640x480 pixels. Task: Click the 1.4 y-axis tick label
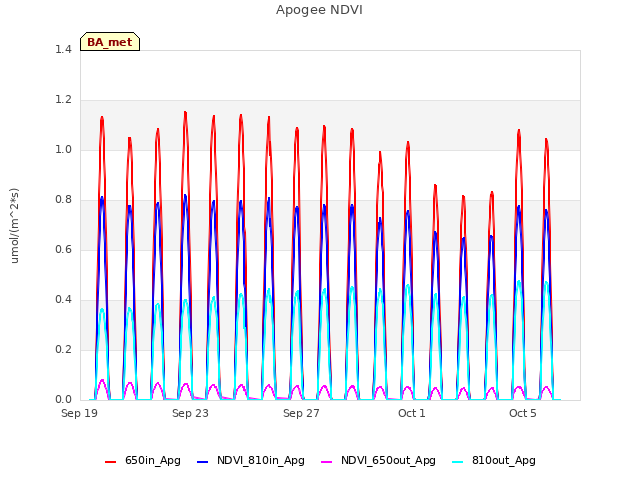[63, 50]
